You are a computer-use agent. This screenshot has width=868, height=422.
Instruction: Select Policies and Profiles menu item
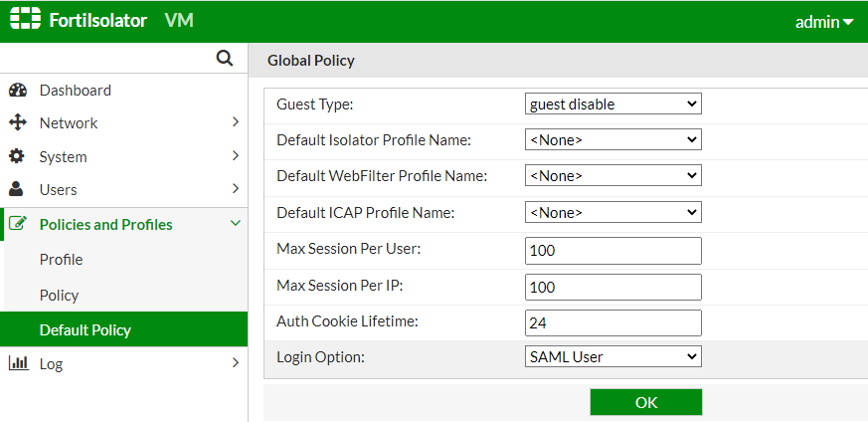(124, 224)
